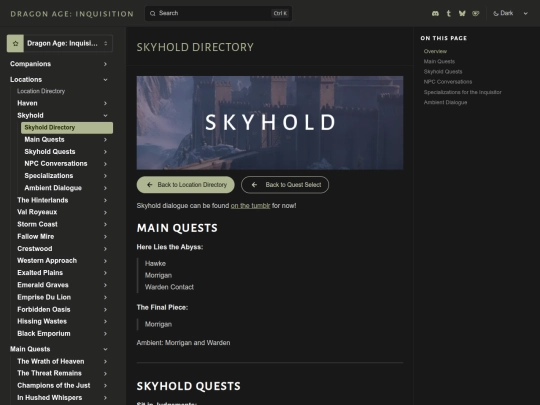Image resolution: width=540 pixels, height=405 pixels.
Task: Open Emprise Du Lion location
Action: 44,297
